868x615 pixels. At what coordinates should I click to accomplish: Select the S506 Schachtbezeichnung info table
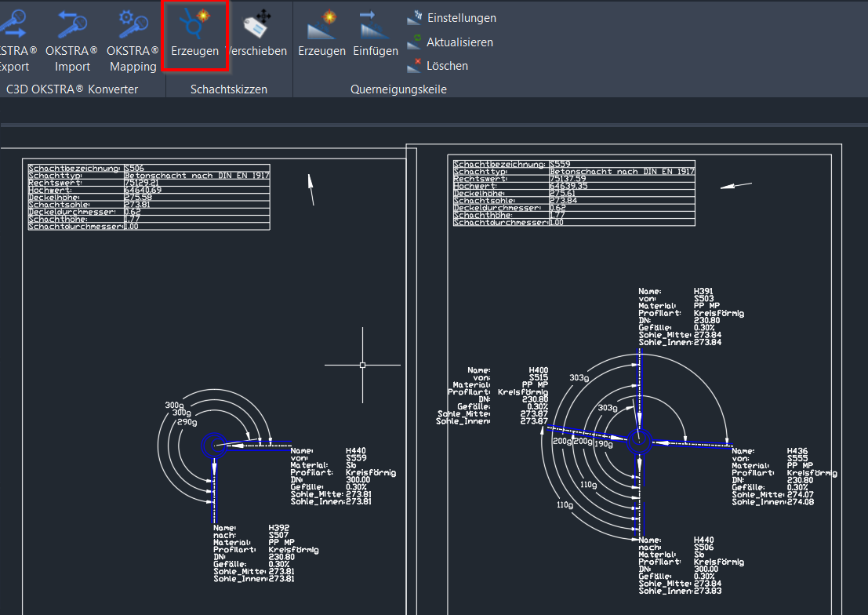pyautogui.click(x=147, y=196)
